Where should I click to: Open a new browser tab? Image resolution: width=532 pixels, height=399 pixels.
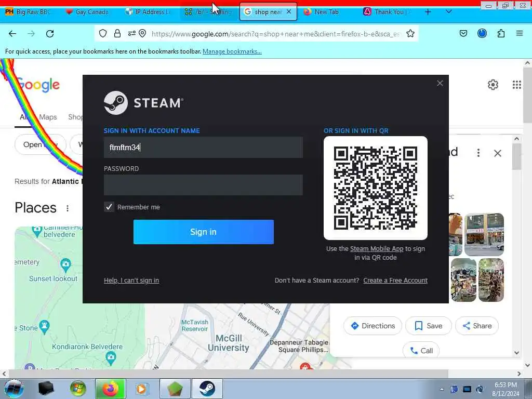coord(428,12)
